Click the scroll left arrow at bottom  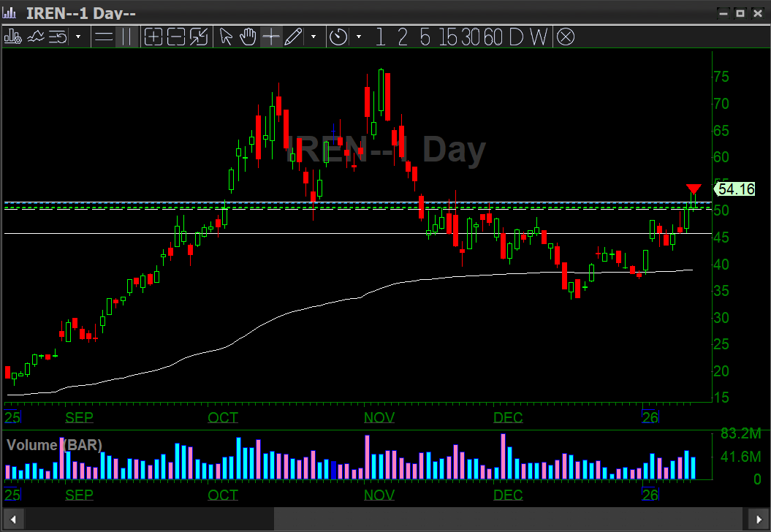[x=13, y=520]
